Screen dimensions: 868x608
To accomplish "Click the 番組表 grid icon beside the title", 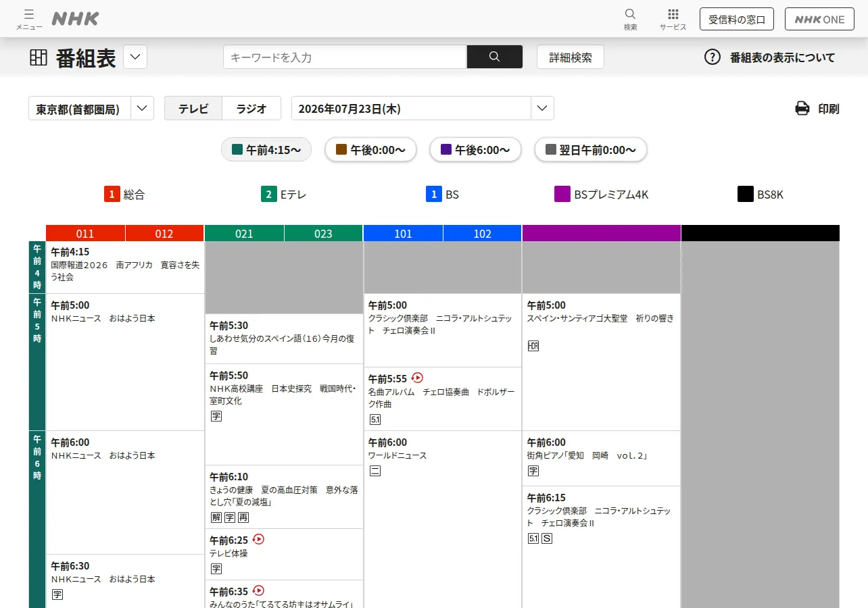I will [x=39, y=57].
